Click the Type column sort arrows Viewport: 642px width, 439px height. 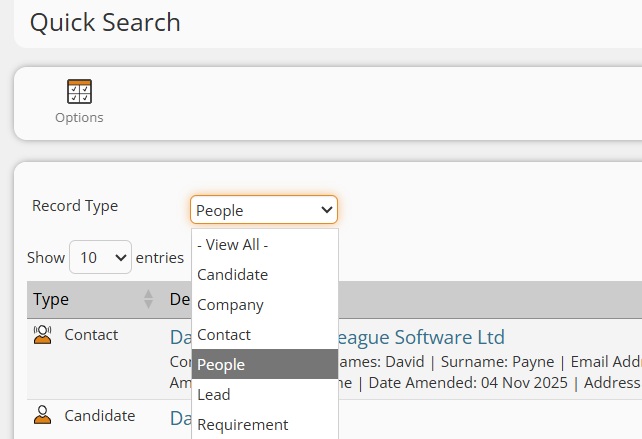tap(149, 299)
